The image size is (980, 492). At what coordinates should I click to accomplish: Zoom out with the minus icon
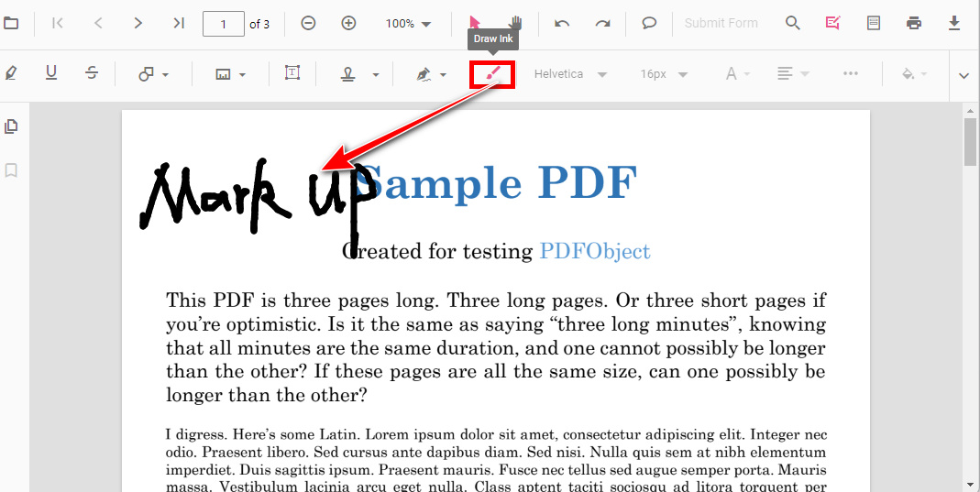pos(308,23)
